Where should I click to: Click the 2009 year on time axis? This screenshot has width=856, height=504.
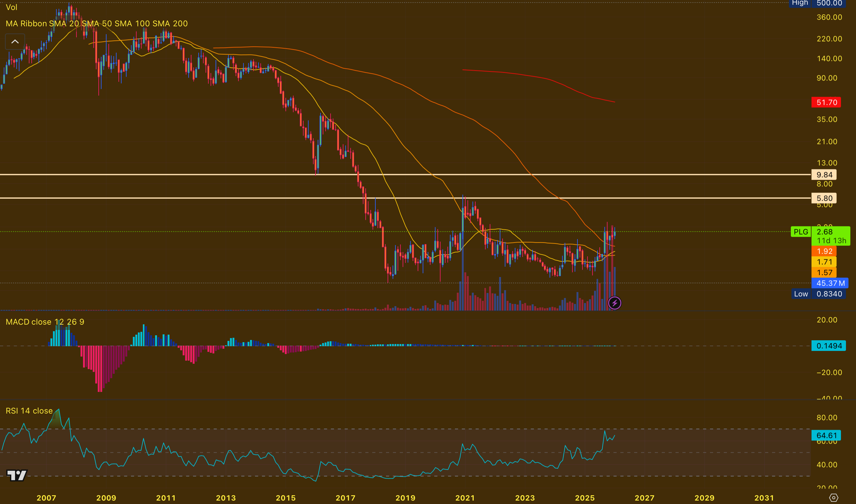(x=106, y=497)
